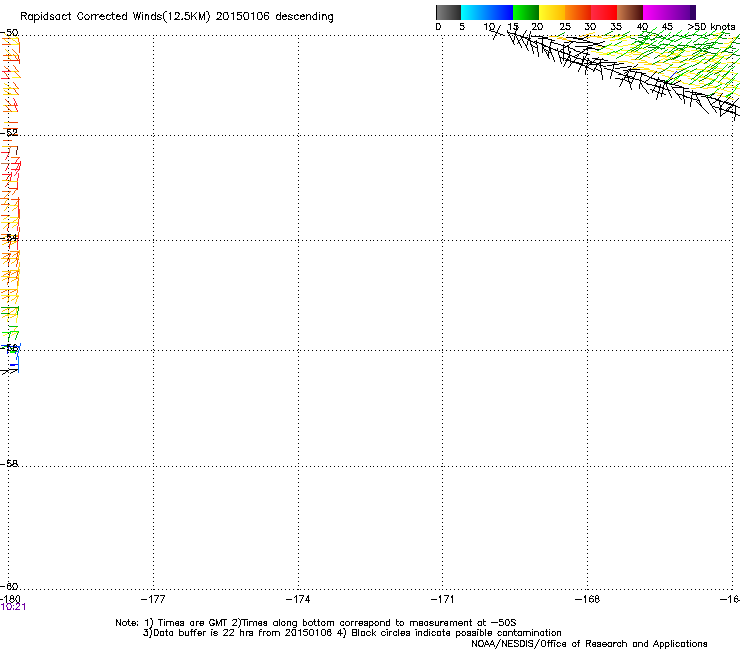Click the gray 0–5 knots legend swatch
The image size is (740, 650).
click(x=448, y=12)
